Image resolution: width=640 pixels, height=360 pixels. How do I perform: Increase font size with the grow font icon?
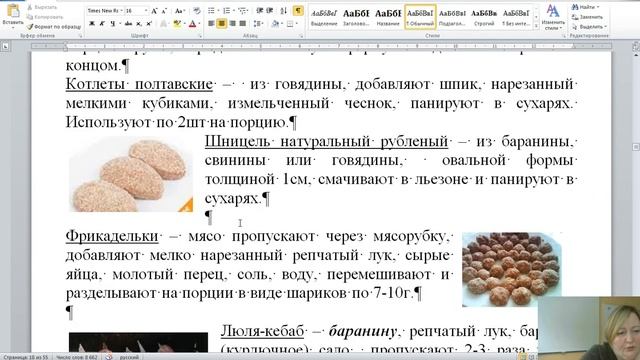pyautogui.click(x=154, y=11)
